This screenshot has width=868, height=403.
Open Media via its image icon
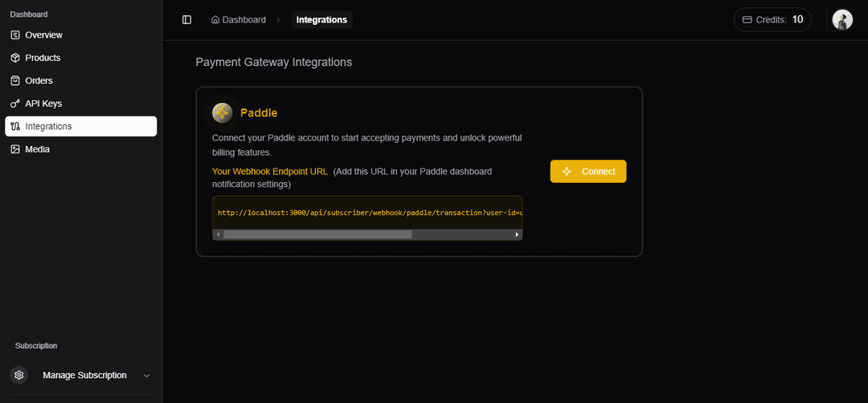pos(15,149)
